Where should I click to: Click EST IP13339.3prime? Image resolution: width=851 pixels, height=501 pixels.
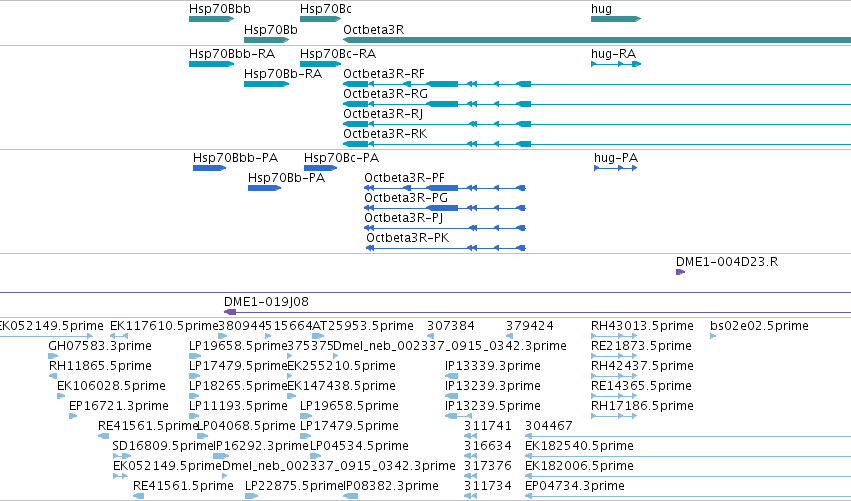pyautogui.click(x=452, y=377)
